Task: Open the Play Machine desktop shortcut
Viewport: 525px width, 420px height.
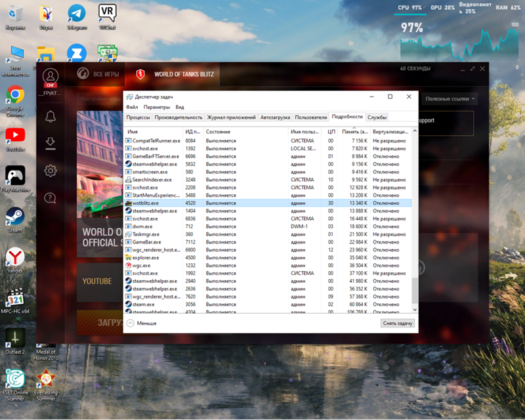Action: click(x=15, y=179)
